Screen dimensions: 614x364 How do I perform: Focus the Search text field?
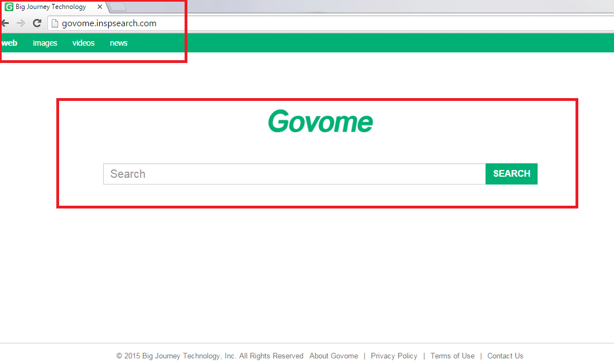(294, 174)
